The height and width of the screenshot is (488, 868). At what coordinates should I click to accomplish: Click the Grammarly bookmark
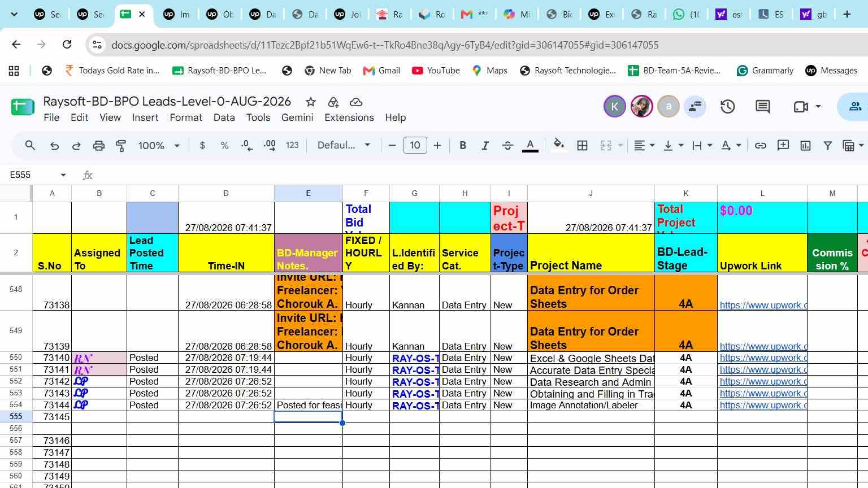click(765, 71)
